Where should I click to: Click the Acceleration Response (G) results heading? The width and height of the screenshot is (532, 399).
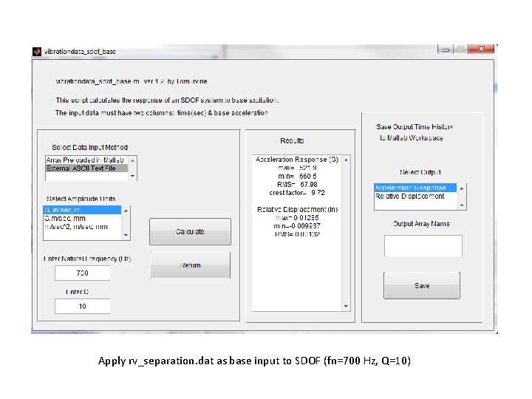click(x=297, y=160)
